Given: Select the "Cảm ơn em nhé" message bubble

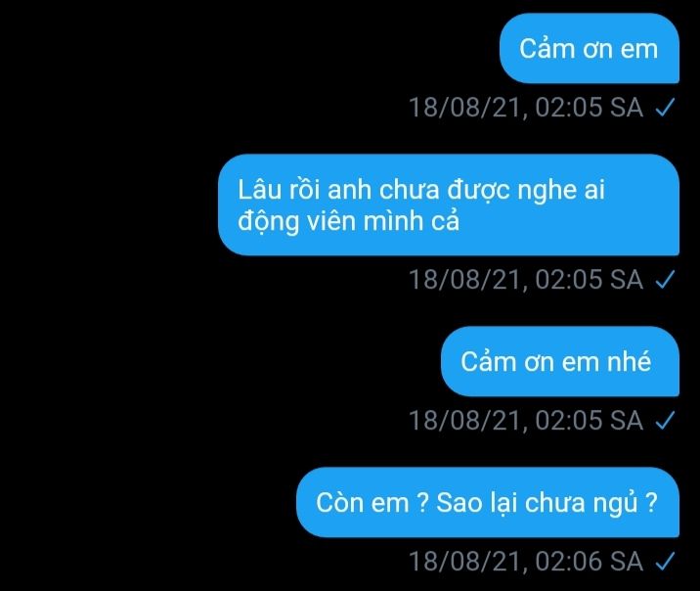Looking at the screenshot, I should tap(560, 361).
